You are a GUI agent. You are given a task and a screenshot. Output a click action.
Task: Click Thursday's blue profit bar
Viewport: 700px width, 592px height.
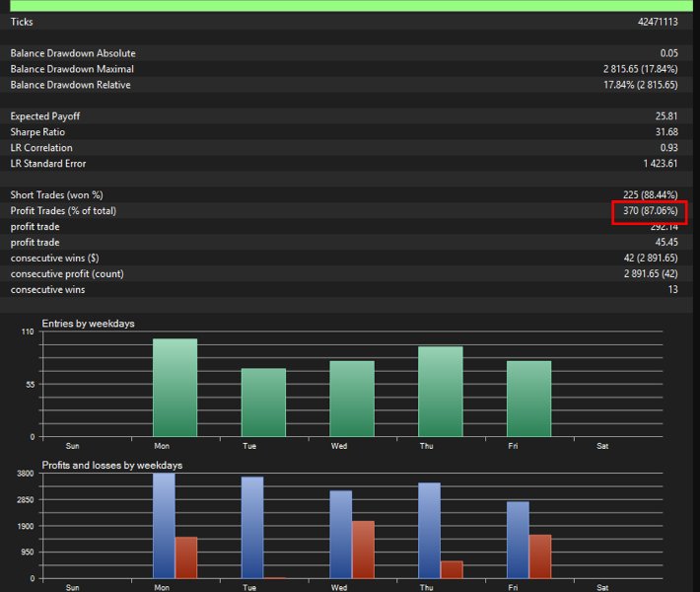(429, 531)
